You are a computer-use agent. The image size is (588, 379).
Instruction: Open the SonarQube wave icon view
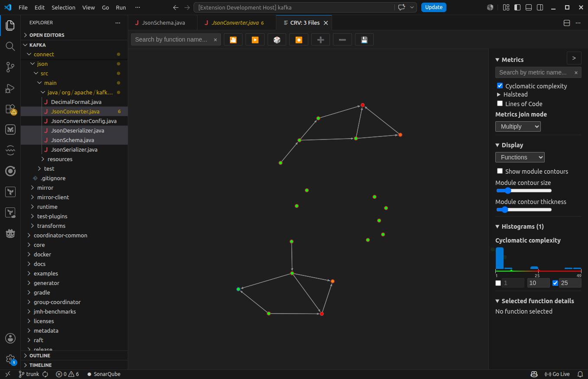[x=10, y=150]
